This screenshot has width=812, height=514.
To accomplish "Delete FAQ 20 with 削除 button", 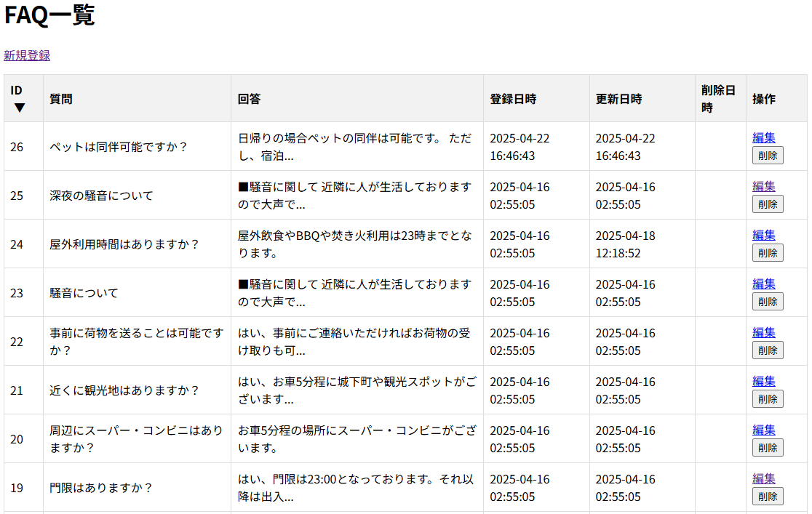I will (x=768, y=447).
